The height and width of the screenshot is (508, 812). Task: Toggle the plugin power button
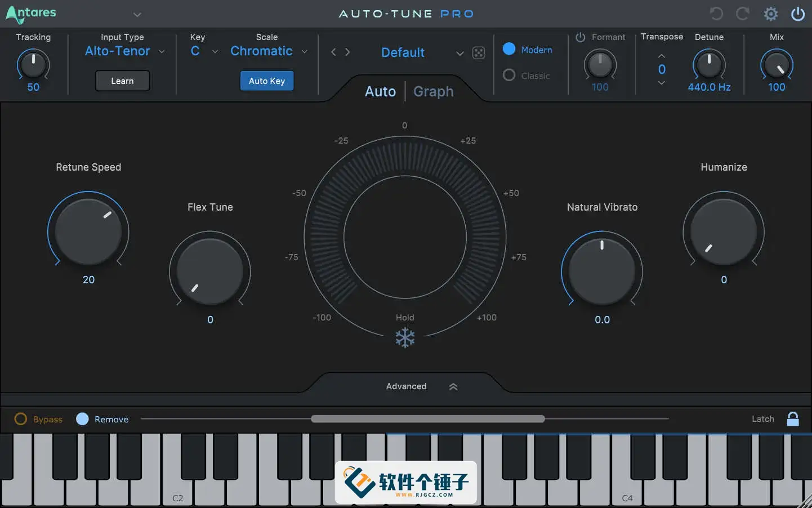[798, 14]
